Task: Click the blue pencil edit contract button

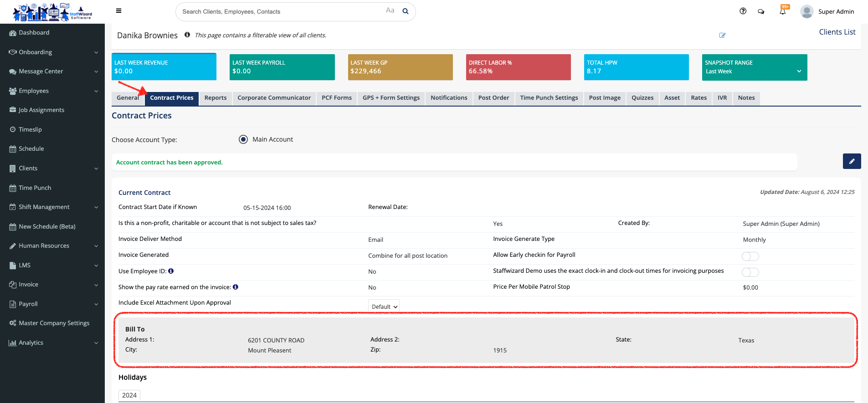Action: point(851,161)
